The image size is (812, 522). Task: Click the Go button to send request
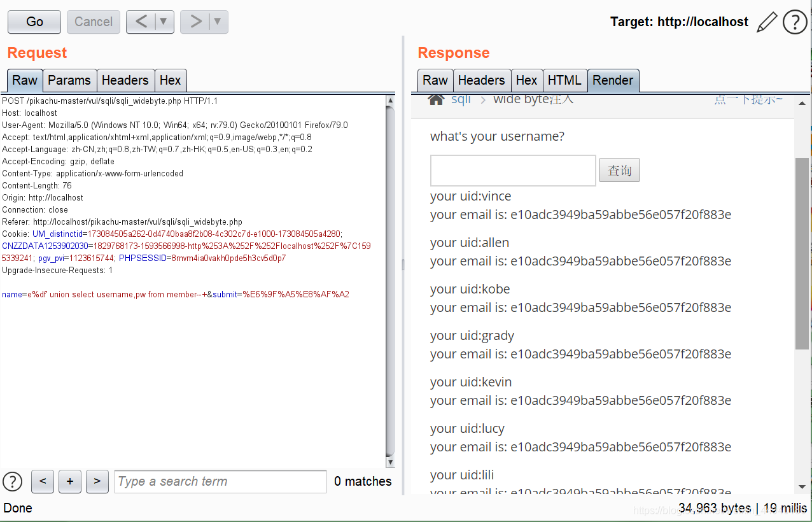[34, 22]
